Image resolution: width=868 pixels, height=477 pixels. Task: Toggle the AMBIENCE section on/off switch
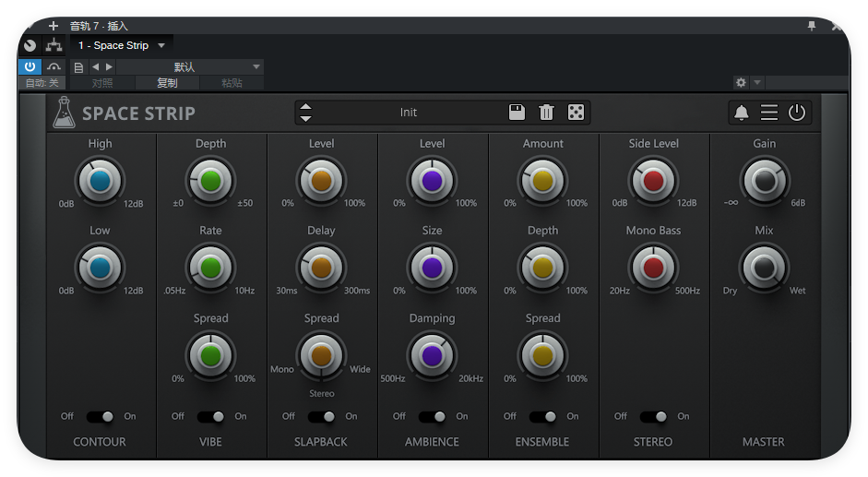[x=432, y=417]
